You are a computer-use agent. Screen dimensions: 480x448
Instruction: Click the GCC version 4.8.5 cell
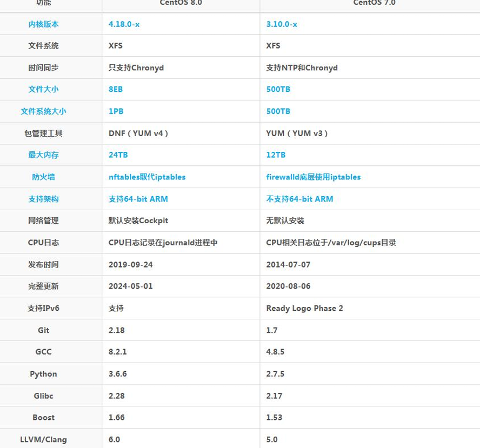275,352
